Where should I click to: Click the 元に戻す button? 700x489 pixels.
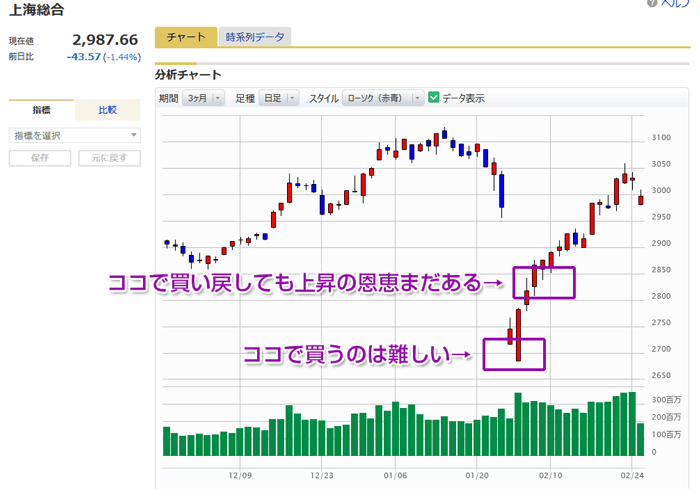click(109, 158)
